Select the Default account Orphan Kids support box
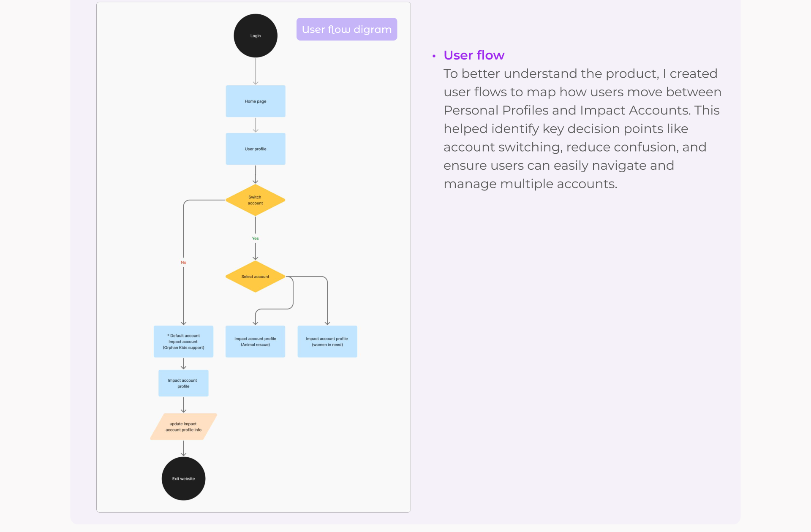This screenshot has width=811, height=532. (183, 342)
